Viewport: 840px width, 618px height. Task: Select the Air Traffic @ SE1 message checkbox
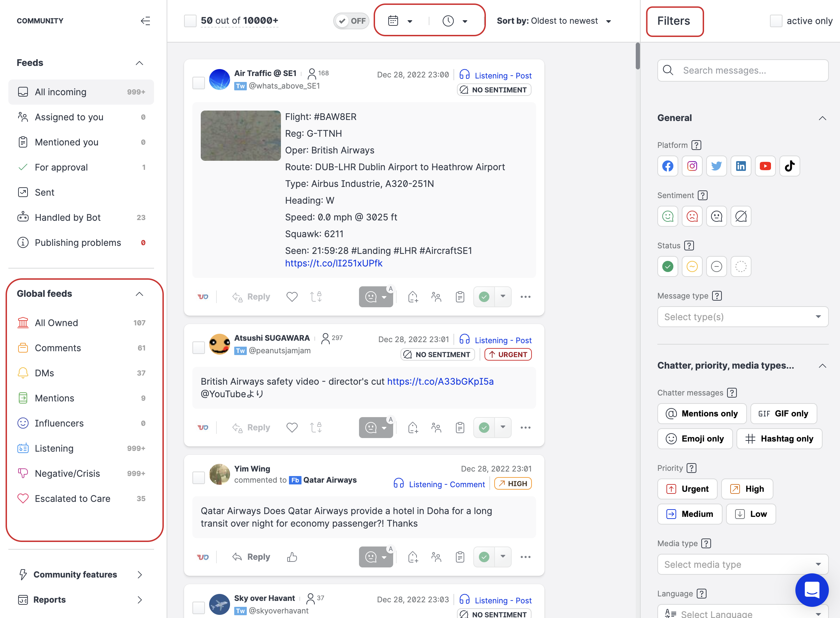click(199, 83)
